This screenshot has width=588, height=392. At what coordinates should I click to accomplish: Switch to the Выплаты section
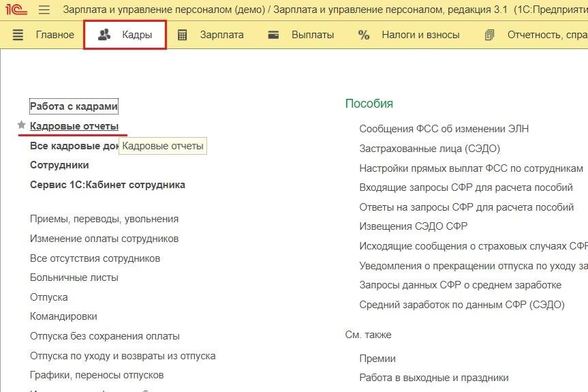(313, 35)
